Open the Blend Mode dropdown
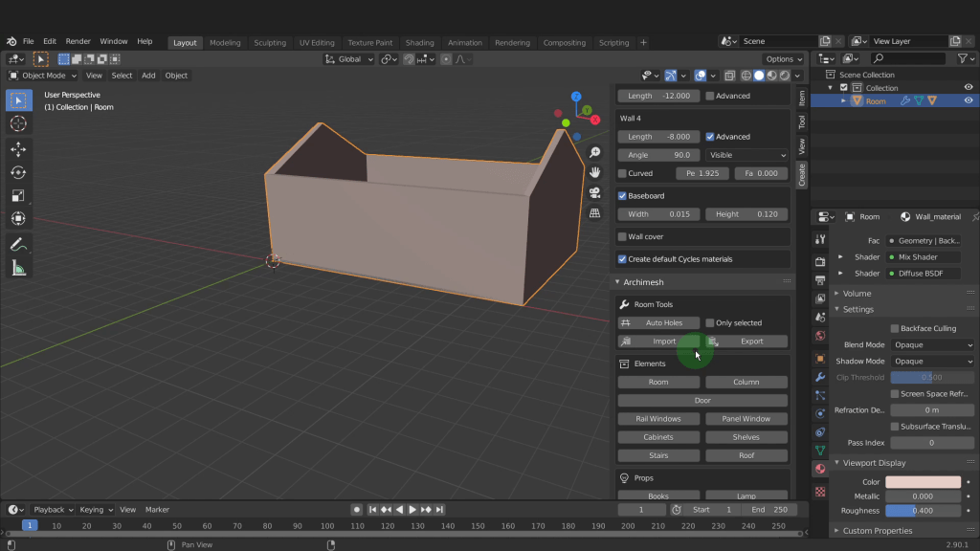The height and width of the screenshot is (551, 980). click(x=932, y=345)
